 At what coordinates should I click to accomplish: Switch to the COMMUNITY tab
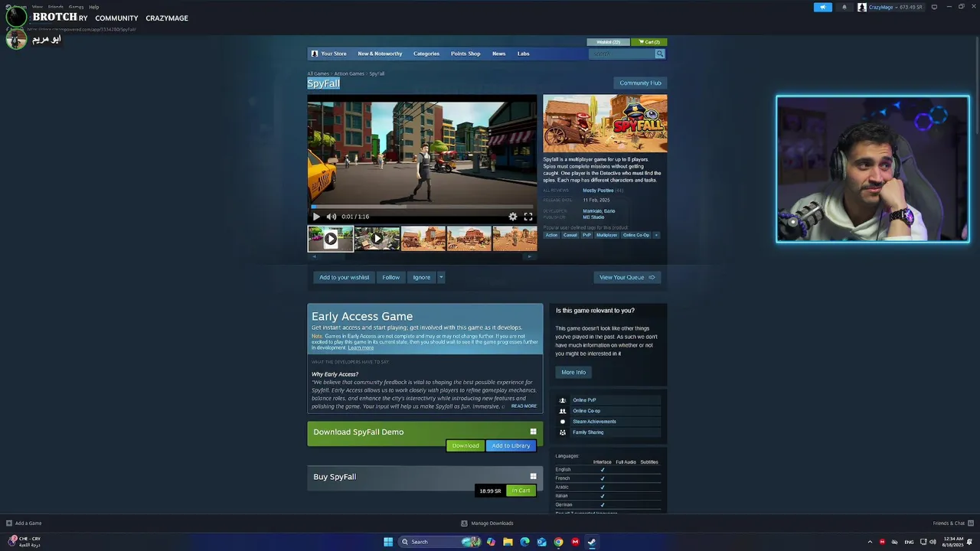point(116,18)
